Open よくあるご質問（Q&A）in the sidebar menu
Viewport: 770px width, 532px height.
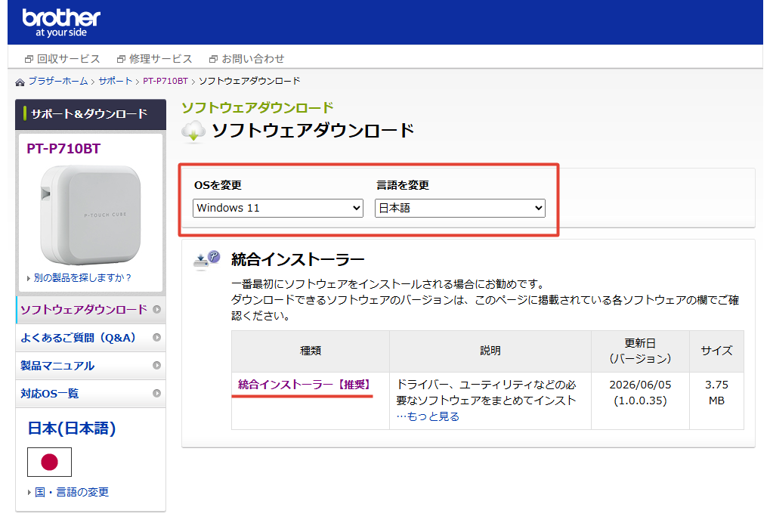pyautogui.click(x=91, y=338)
